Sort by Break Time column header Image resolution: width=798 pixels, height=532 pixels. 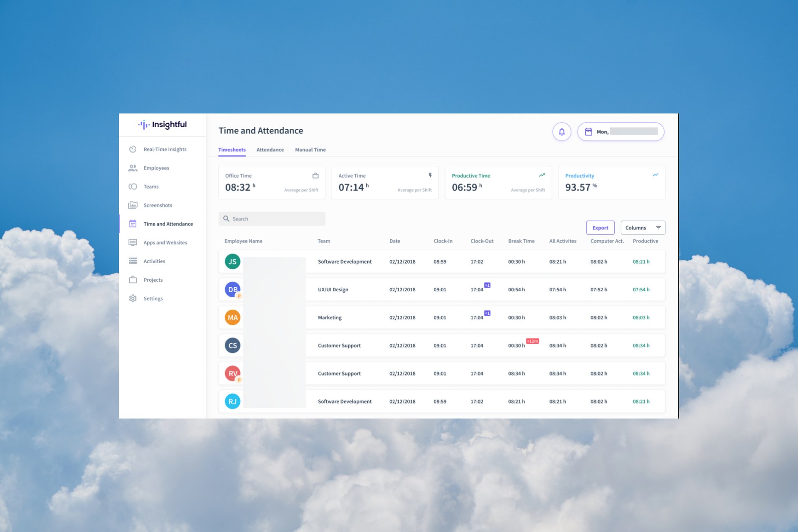click(522, 241)
